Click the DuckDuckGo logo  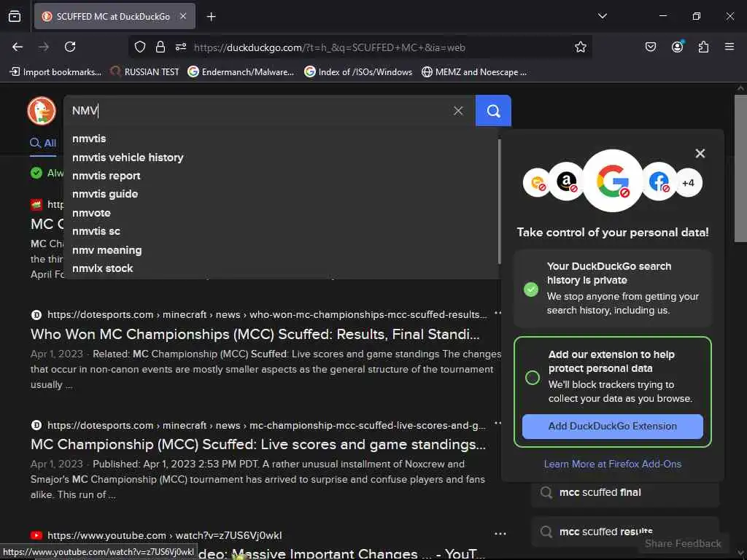42,111
